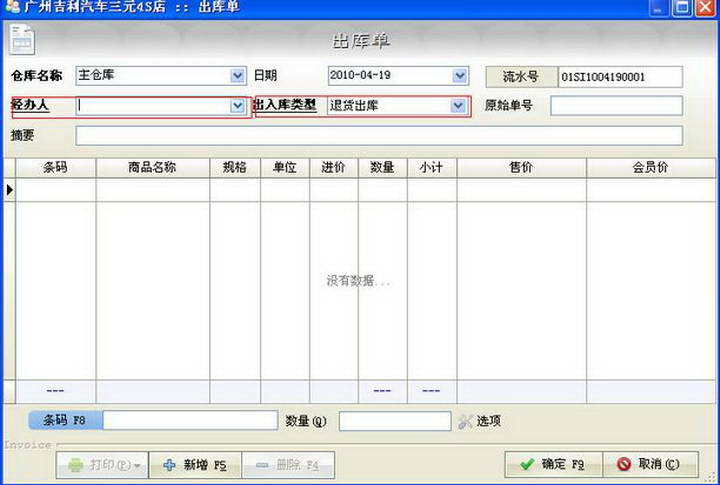Screen dimensions: 720x485
Task: Click the 小计 column header
Action: tap(432, 168)
